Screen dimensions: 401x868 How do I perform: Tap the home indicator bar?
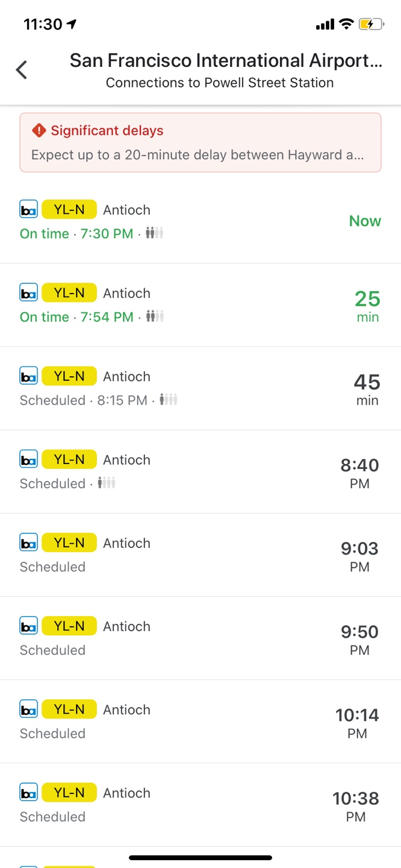coord(200,858)
